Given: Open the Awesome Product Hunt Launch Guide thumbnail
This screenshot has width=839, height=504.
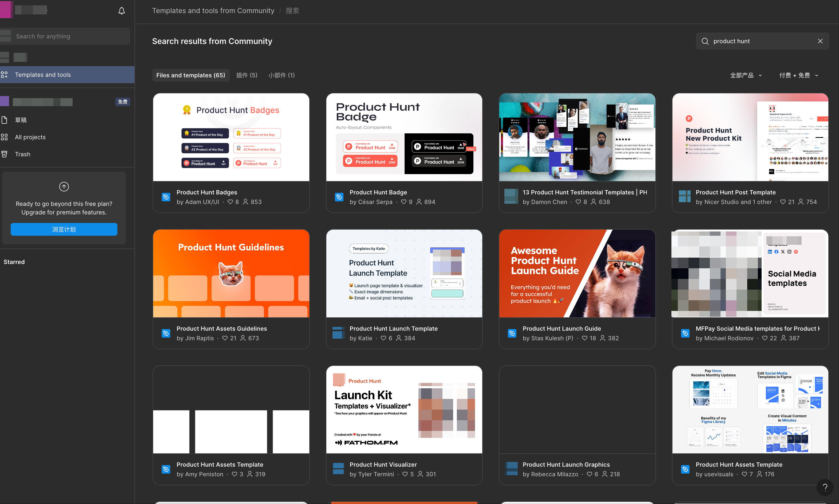Looking at the screenshot, I should coord(577,273).
